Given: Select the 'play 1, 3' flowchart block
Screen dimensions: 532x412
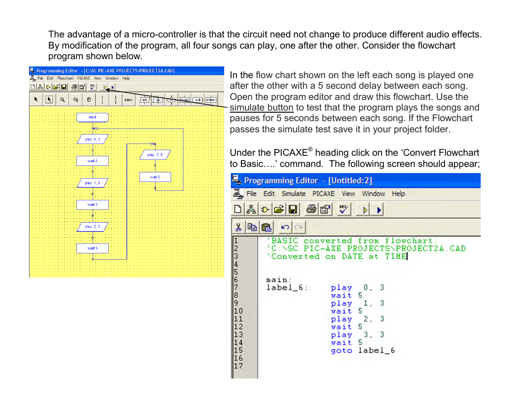Looking at the screenshot, I should coord(93,183).
